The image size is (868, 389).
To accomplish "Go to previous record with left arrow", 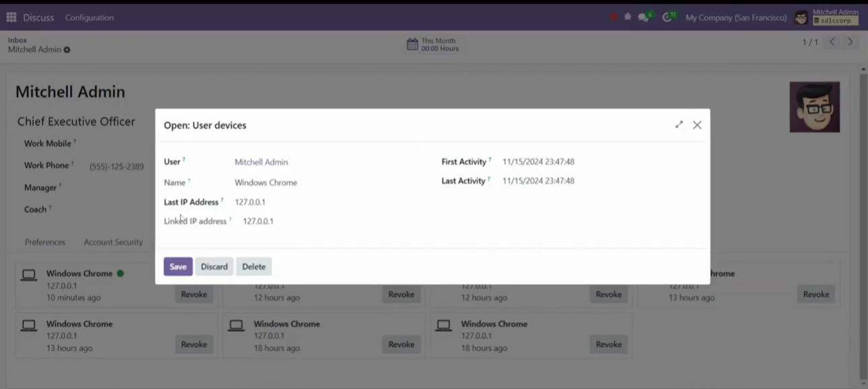I will [x=832, y=42].
